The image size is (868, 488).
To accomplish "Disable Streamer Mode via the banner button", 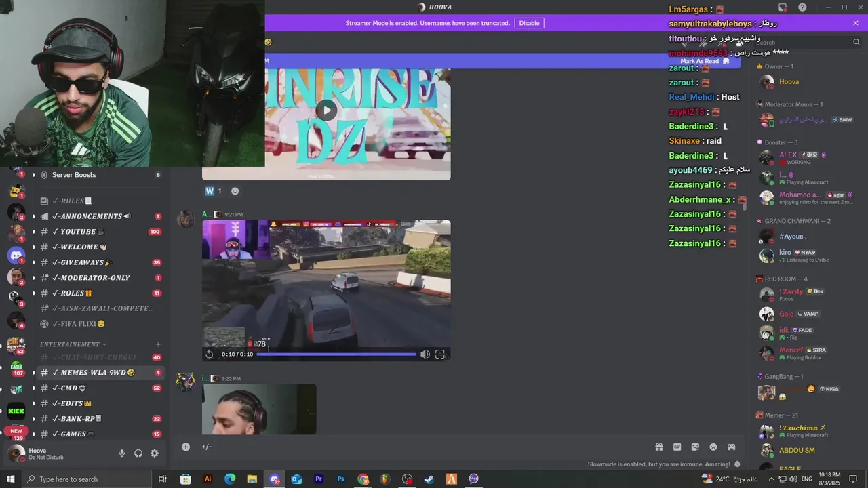I will pos(529,23).
